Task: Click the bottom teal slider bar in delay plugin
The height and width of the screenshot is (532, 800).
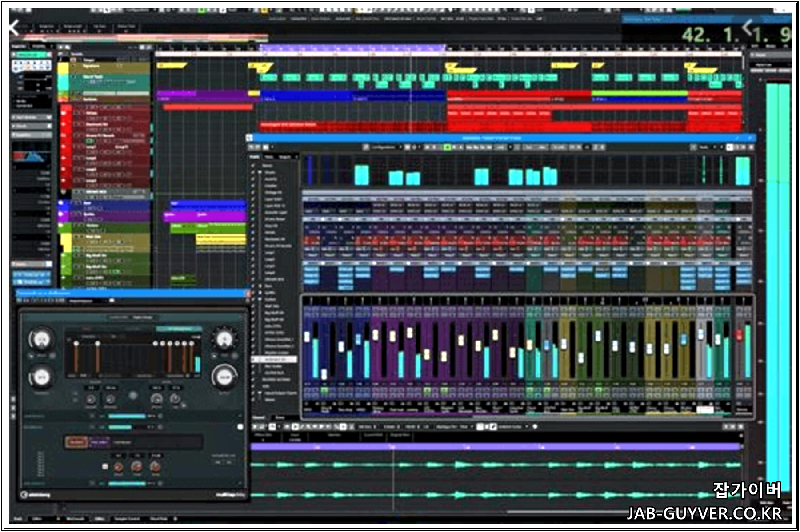Action: (x=127, y=483)
